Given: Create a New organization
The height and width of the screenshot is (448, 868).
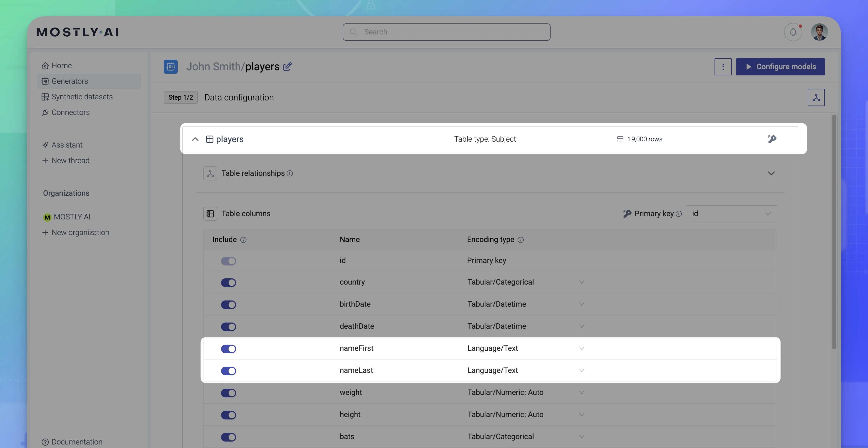Looking at the screenshot, I should (x=75, y=233).
